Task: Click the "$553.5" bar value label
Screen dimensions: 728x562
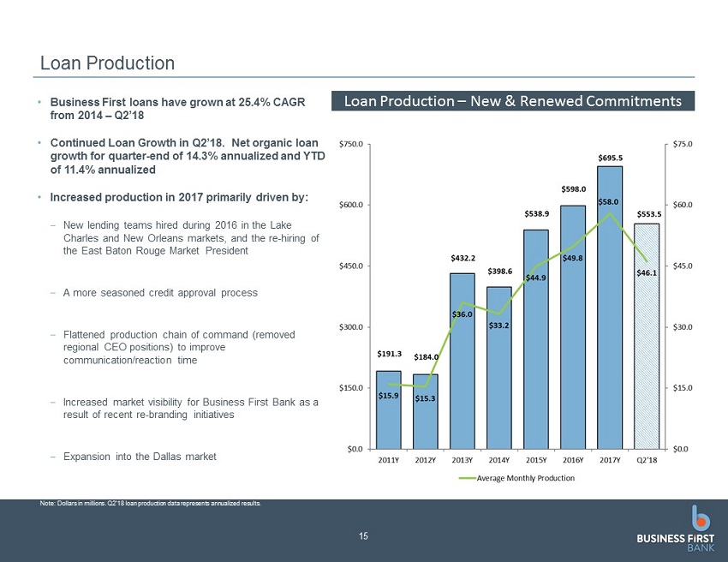Action: pyautogui.click(x=649, y=214)
